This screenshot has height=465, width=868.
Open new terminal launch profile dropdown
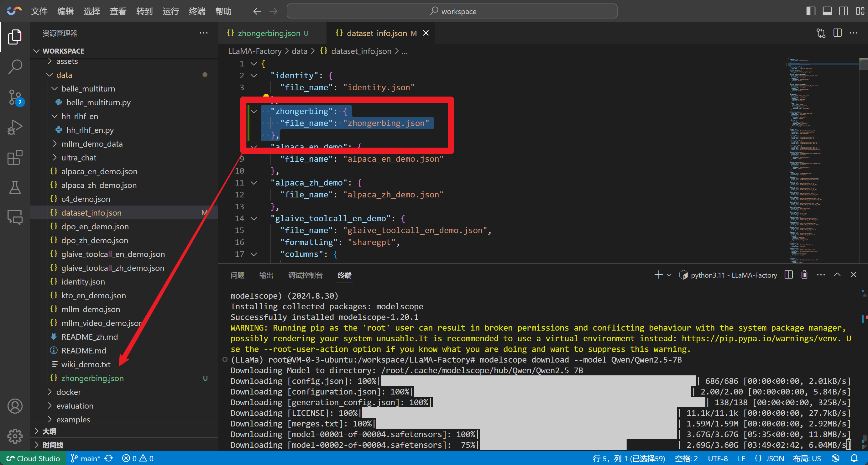tap(669, 275)
